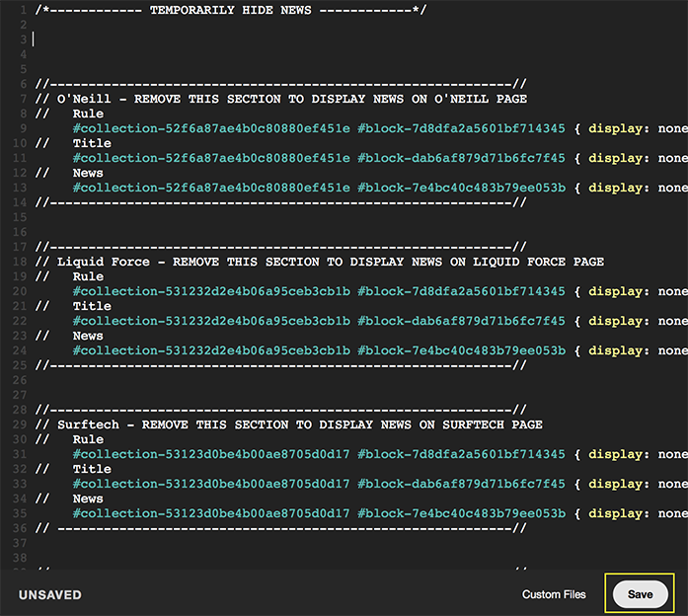Click collection selector on line 24
The image size is (688, 616).
pyautogui.click(x=211, y=350)
